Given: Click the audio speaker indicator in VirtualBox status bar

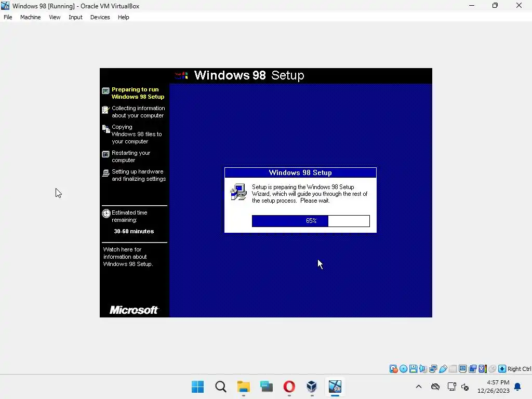Looking at the screenshot, I should pyautogui.click(x=423, y=369).
